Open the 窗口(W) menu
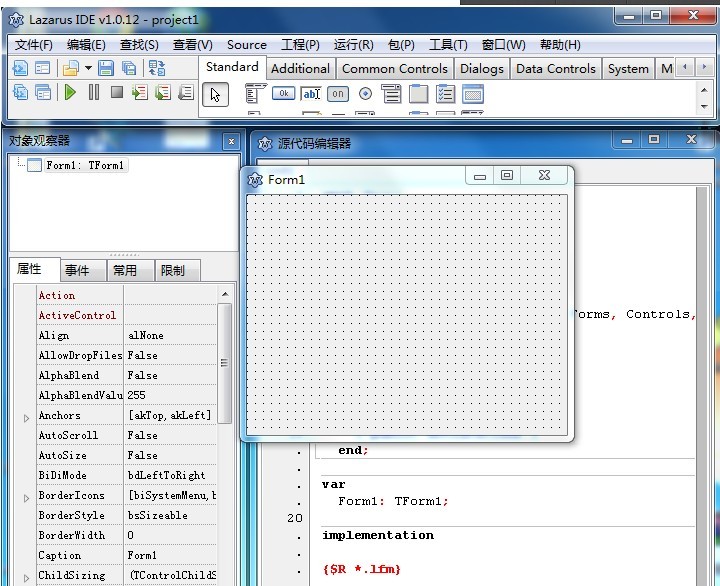720x586 pixels. (503, 45)
